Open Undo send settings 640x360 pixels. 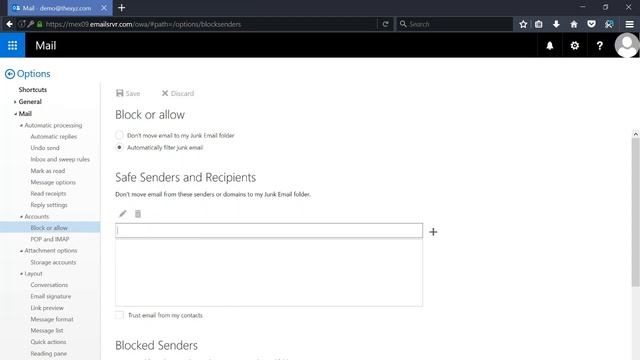click(45, 148)
